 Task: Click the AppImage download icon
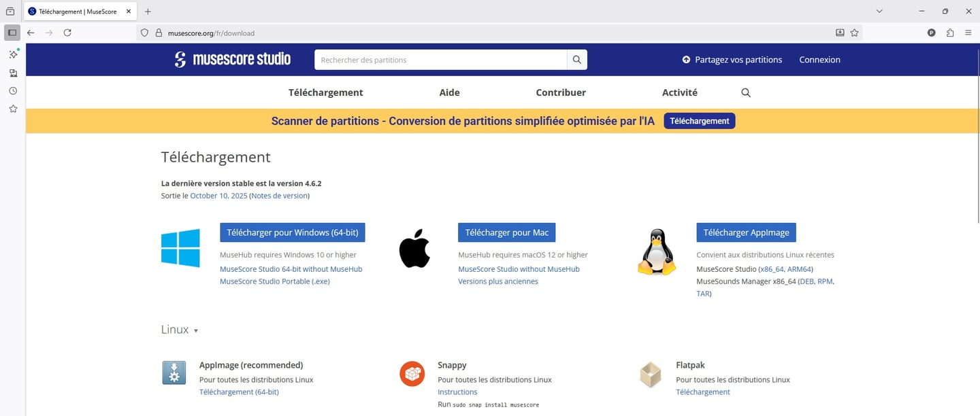pos(174,373)
